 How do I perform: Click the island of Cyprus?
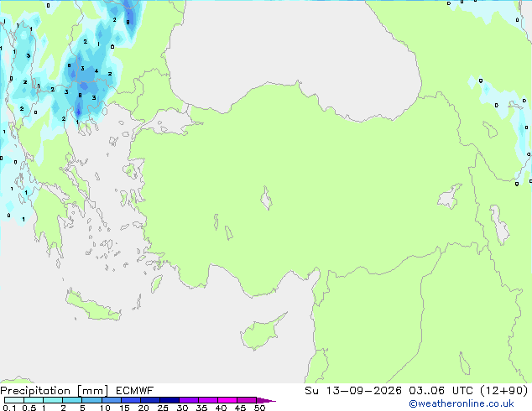coord(261,332)
